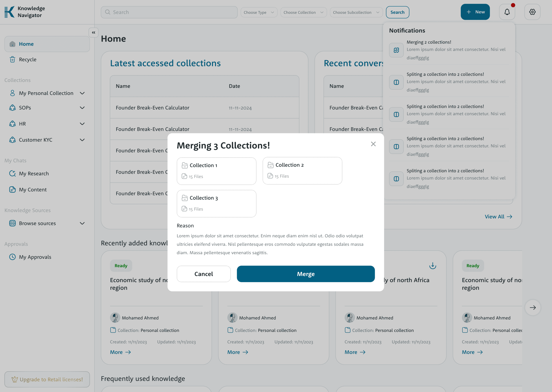Screen dimensions: 552x392
Task: Open settings gear icon
Action: (x=532, y=12)
